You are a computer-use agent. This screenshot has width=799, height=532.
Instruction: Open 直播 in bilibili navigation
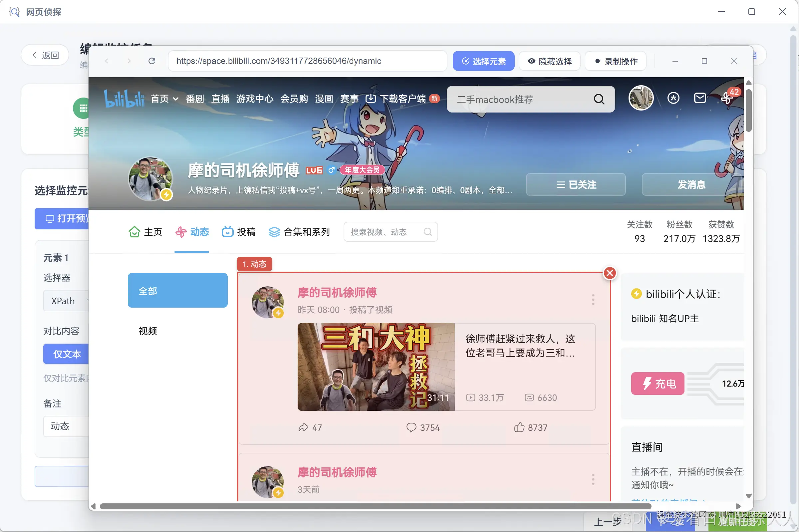[220, 99]
